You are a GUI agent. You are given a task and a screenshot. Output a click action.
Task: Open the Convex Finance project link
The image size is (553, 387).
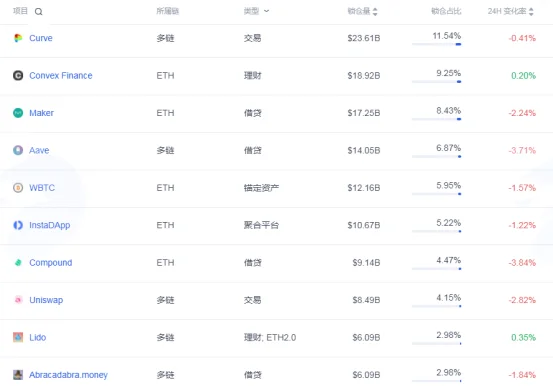coord(61,75)
